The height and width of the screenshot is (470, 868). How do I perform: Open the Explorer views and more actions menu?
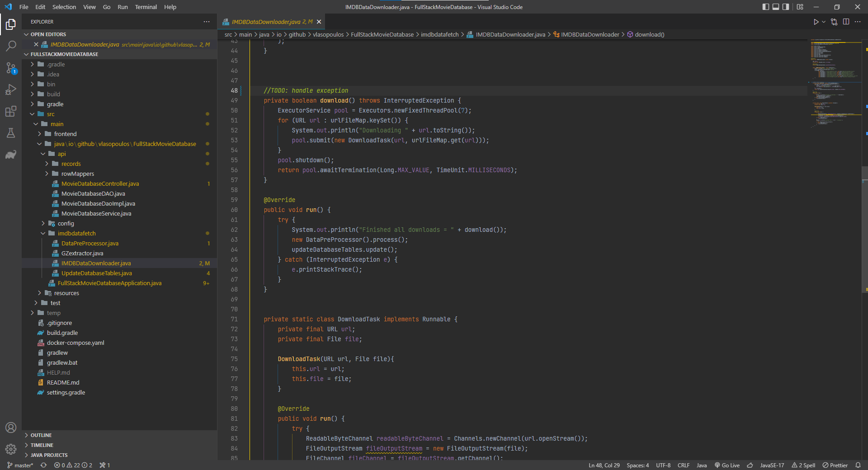pos(207,22)
